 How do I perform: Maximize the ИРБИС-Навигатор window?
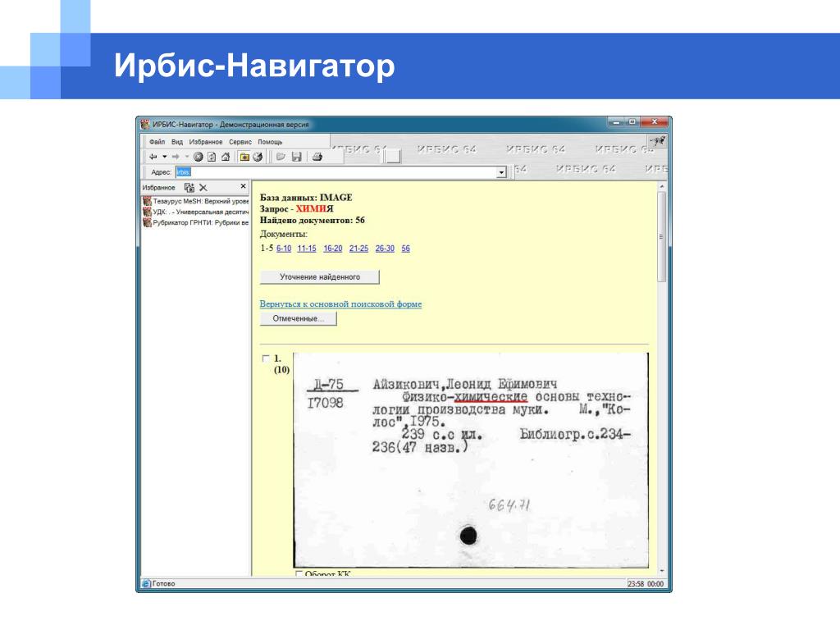coord(632,122)
